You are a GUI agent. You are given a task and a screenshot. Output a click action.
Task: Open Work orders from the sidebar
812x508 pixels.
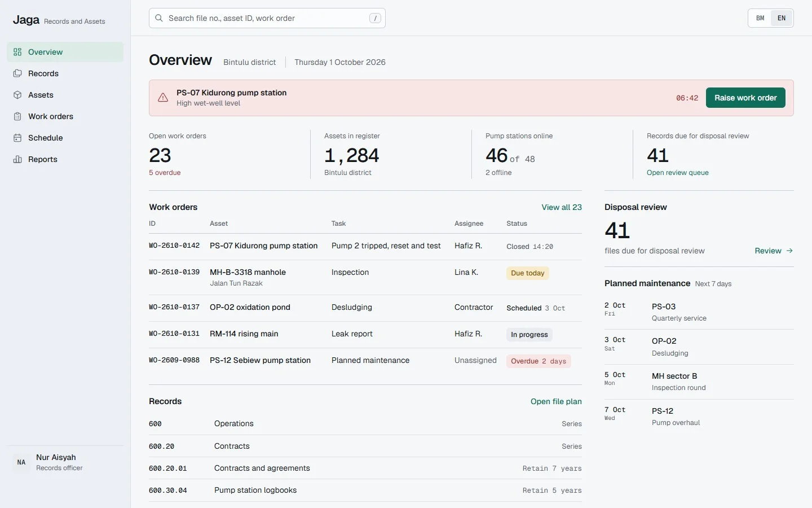coord(65,116)
